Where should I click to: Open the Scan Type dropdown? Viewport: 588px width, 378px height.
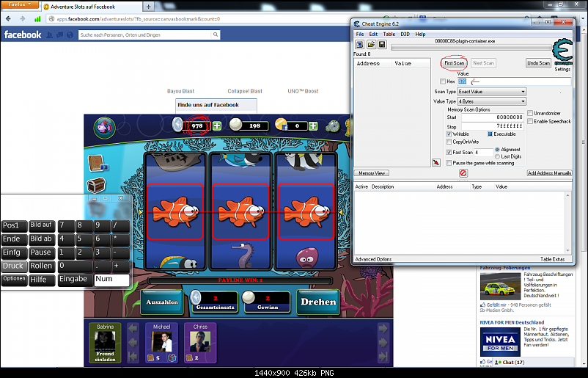pos(492,92)
